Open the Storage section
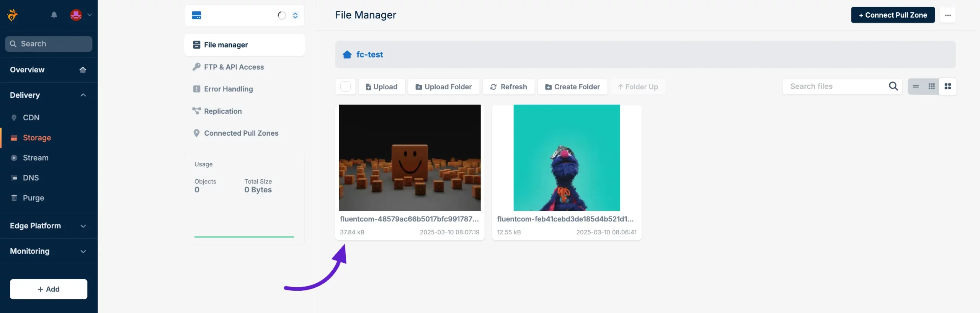The width and height of the screenshot is (980, 313). (37, 138)
